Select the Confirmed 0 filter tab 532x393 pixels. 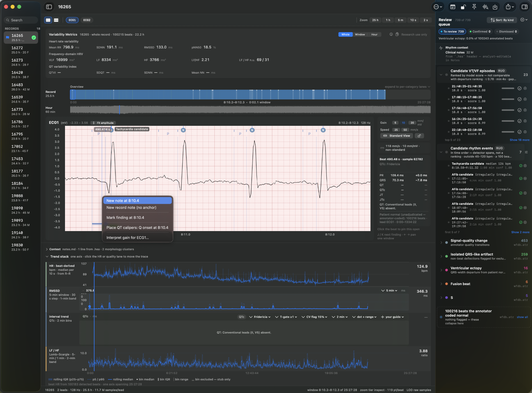(480, 32)
